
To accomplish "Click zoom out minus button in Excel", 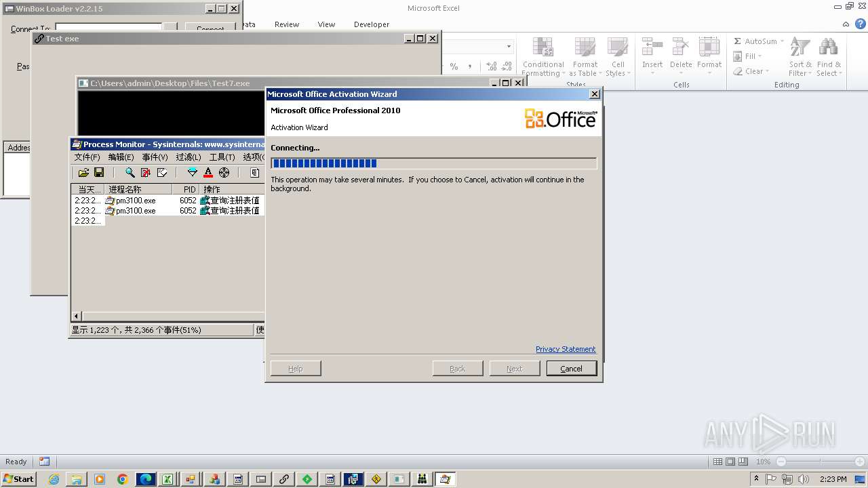I will (x=781, y=462).
